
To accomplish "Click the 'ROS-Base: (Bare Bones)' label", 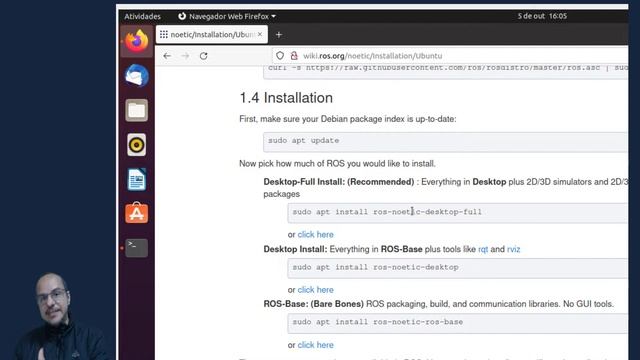I will pyautogui.click(x=313, y=304).
